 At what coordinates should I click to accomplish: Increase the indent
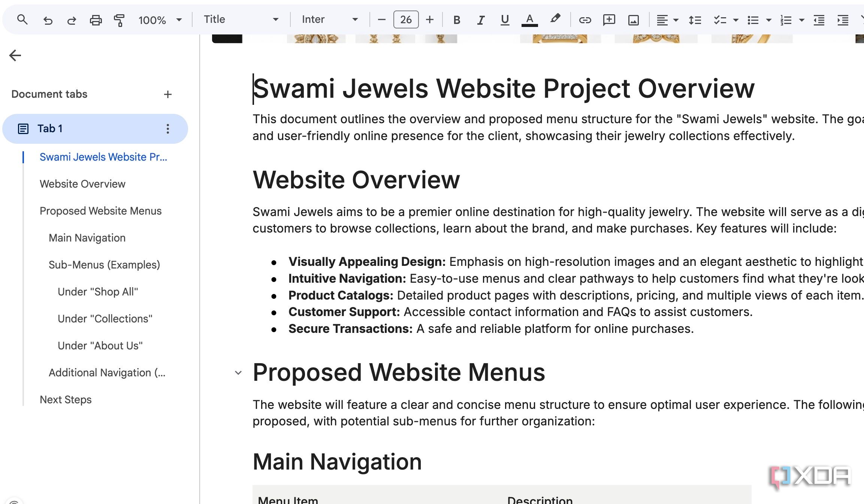tap(843, 20)
